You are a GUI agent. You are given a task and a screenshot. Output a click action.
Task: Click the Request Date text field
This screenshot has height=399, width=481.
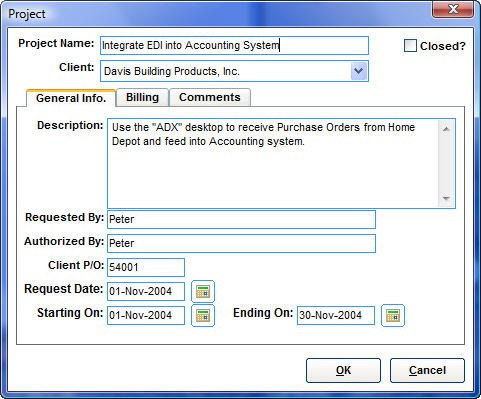146,291
